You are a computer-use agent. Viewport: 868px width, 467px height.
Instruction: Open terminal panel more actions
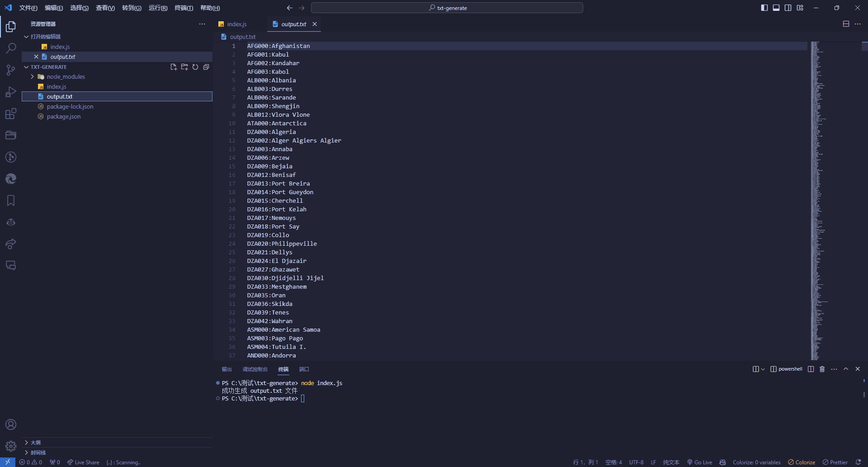834,369
